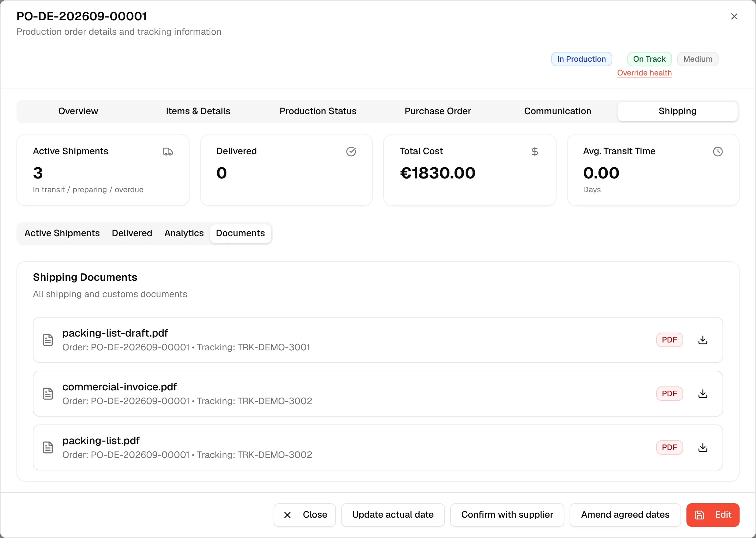Download packing-list-draft.pdf
Image resolution: width=756 pixels, height=538 pixels.
coord(703,340)
